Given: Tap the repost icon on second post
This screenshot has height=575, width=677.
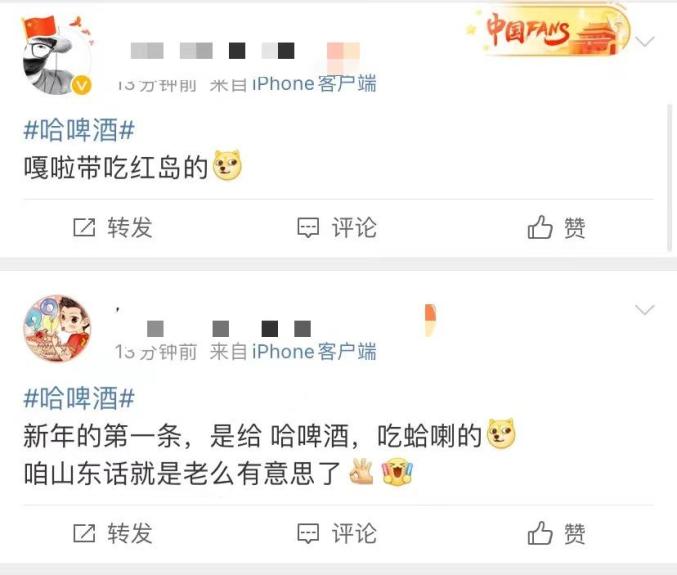Looking at the screenshot, I should pos(84,533).
